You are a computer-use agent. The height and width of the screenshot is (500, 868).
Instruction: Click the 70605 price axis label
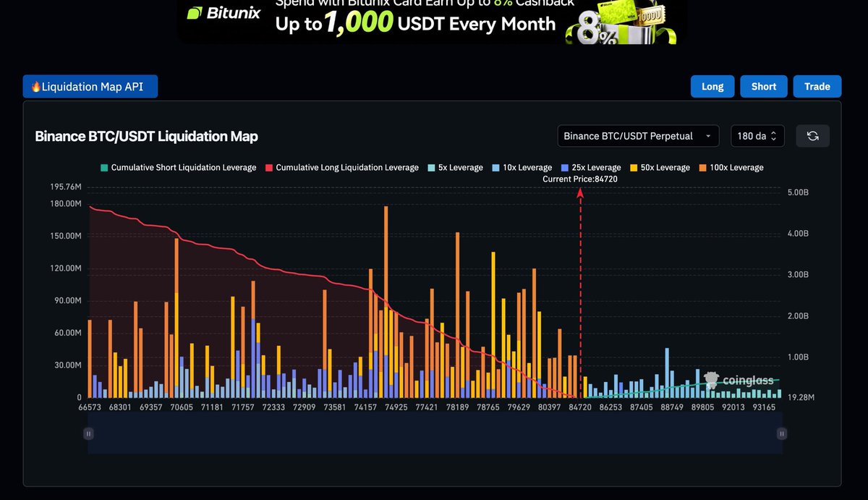click(x=182, y=408)
